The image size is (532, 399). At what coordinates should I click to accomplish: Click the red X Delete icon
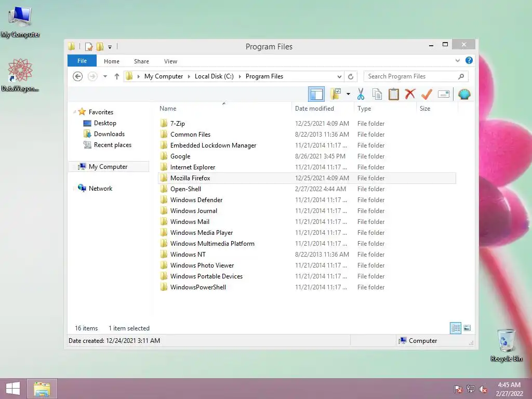click(x=410, y=94)
